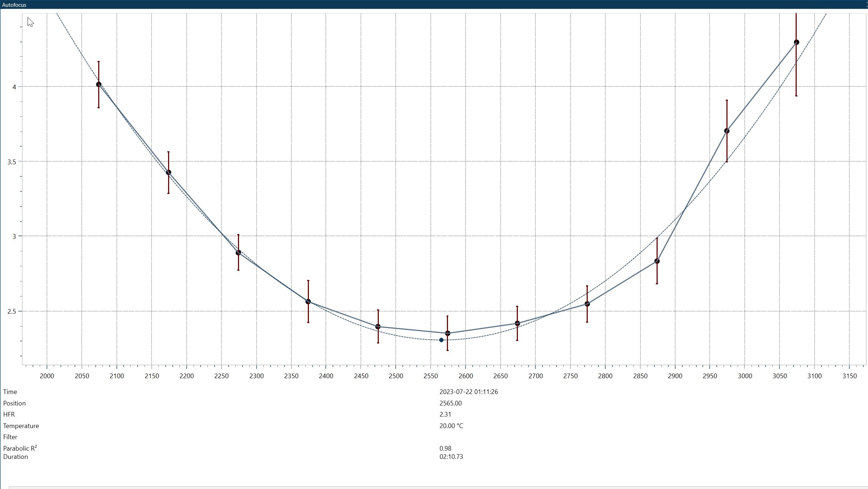Click the data point at position 2575
The image size is (868, 489).
tap(448, 333)
